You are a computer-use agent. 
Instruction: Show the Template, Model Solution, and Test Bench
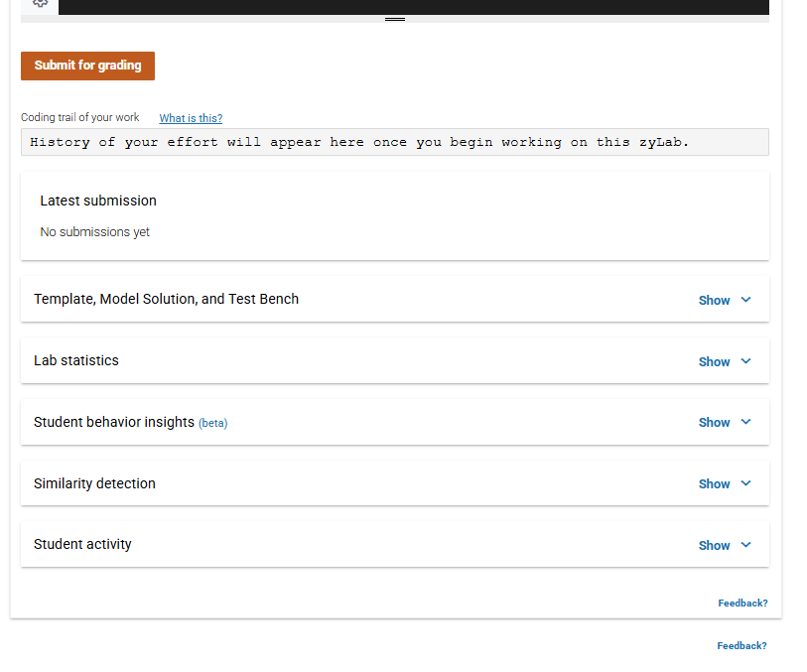pyautogui.click(x=714, y=301)
